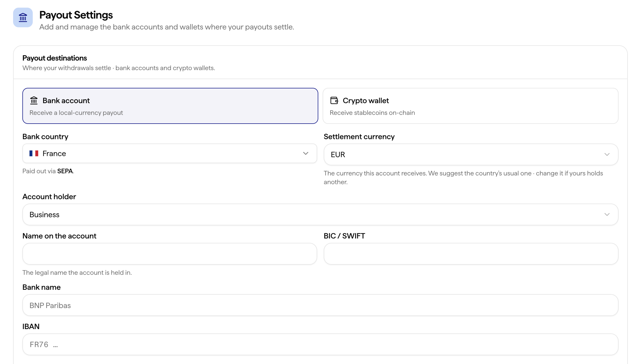The image size is (642, 364).
Task: Click the bank building icon in Bank account card
Action: 34,100
